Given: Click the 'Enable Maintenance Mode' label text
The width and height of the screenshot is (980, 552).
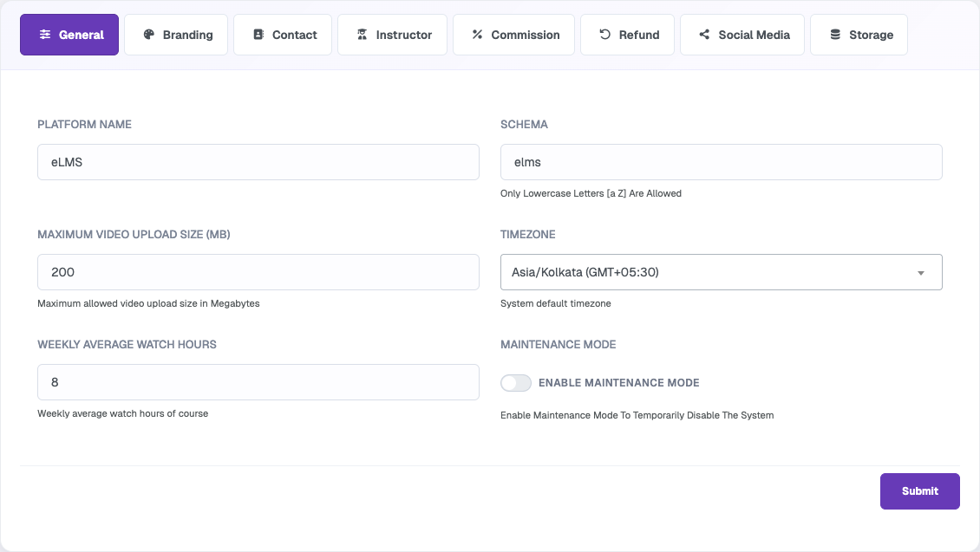Looking at the screenshot, I should tap(618, 383).
